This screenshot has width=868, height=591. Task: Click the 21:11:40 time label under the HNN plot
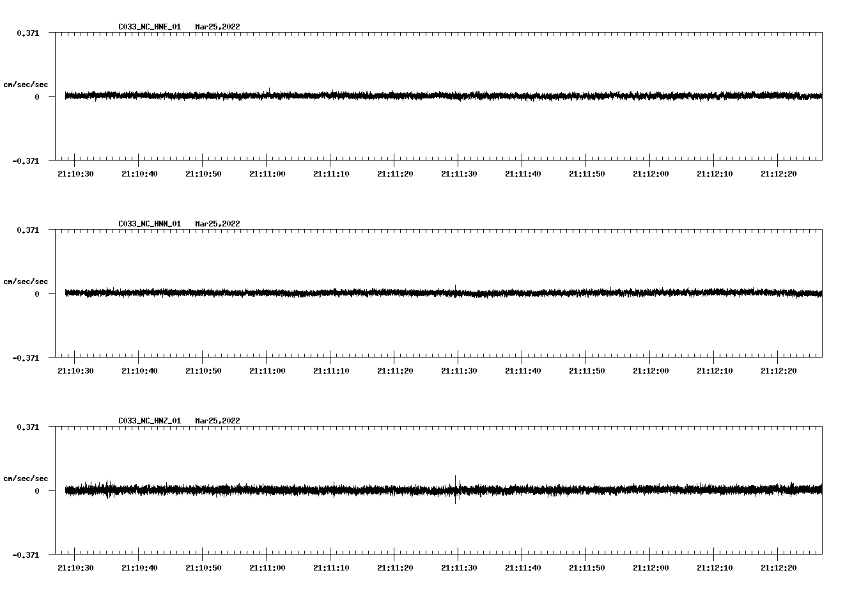tap(523, 370)
